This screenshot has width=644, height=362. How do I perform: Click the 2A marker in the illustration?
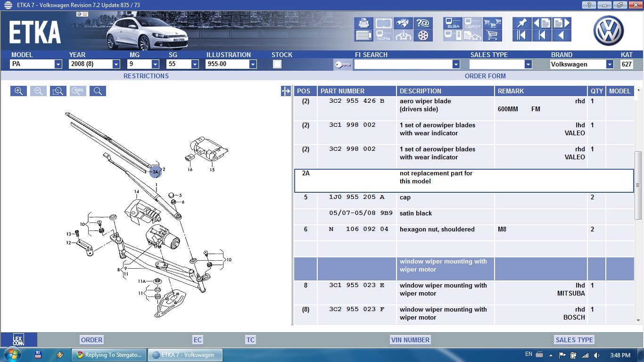[x=156, y=172]
